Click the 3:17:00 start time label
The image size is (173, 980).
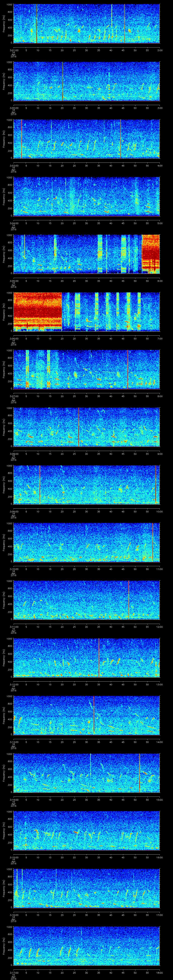pyautogui.click(x=14, y=972)
